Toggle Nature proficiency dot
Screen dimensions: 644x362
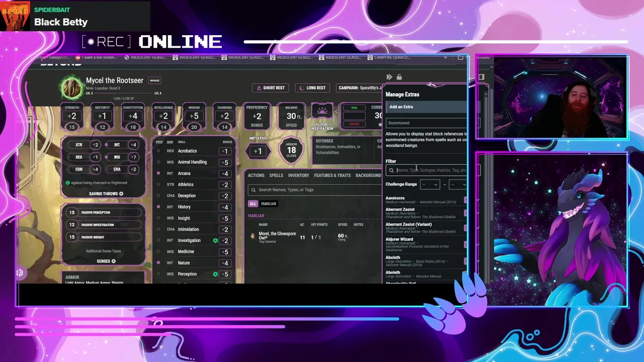(x=158, y=262)
